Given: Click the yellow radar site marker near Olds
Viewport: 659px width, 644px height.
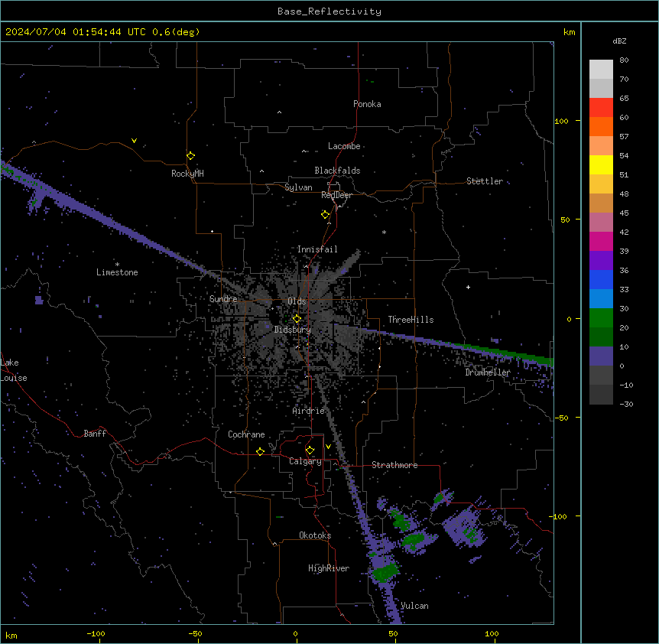Looking at the screenshot, I should tap(297, 319).
